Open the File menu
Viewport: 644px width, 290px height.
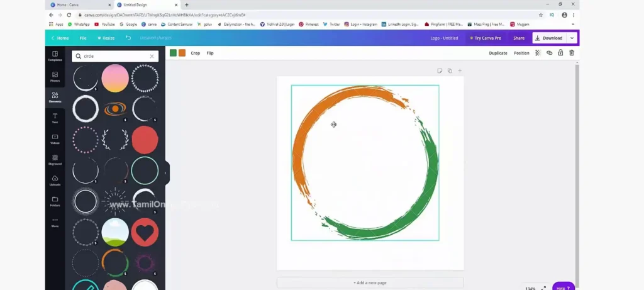pyautogui.click(x=83, y=38)
